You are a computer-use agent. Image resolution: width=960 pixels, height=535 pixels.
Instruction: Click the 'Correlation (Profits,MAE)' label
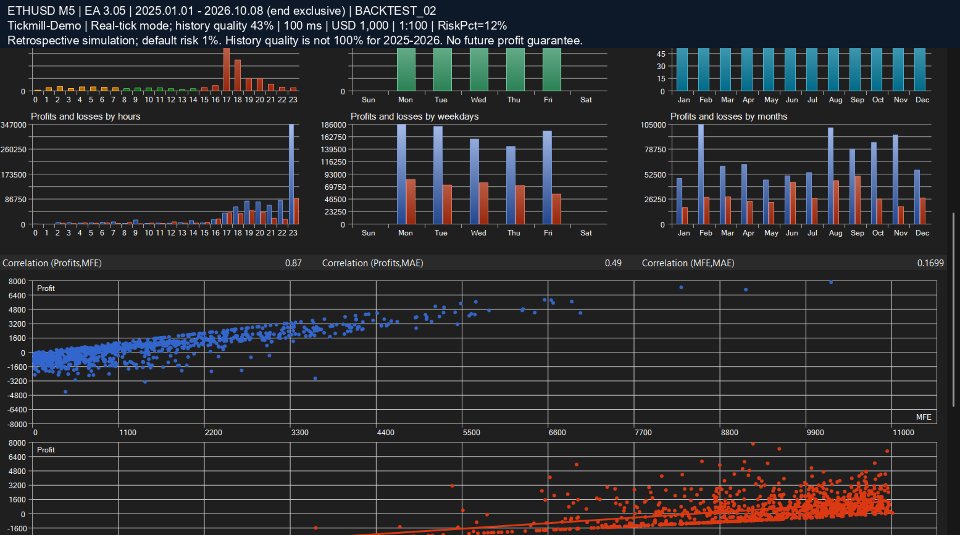(x=372, y=263)
